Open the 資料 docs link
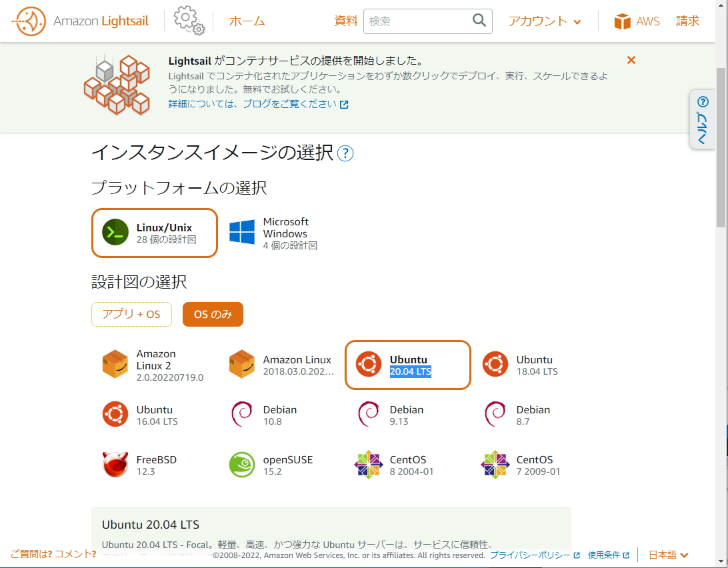Image resolution: width=728 pixels, height=568 pixels. pos(346,21)
